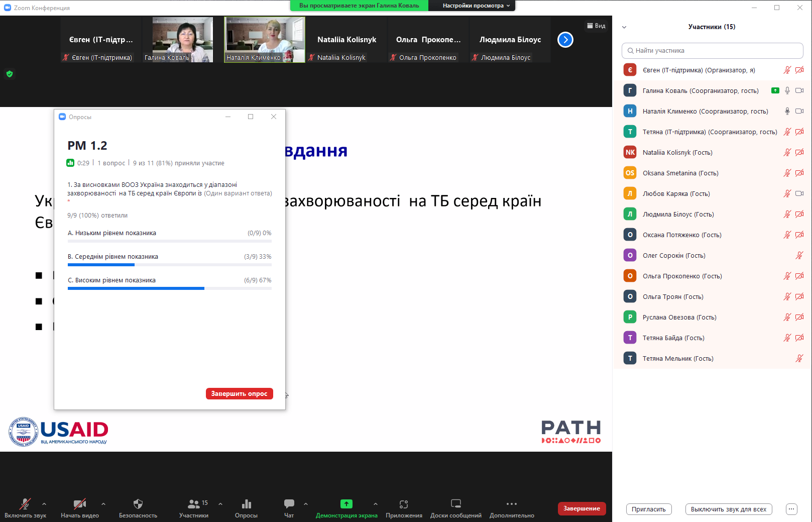Collapse the participants panel chevron
The width and height of the screenshot is (812, 522).
[x=624, y=27]
